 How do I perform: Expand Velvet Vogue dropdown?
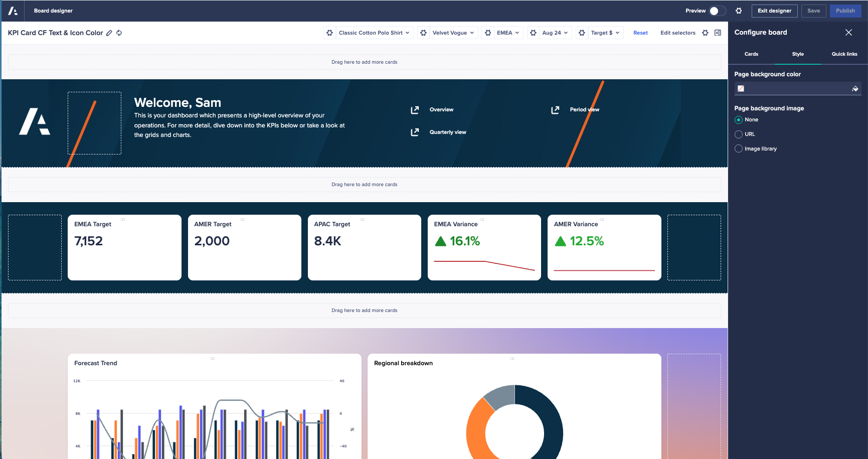[454, 33]
